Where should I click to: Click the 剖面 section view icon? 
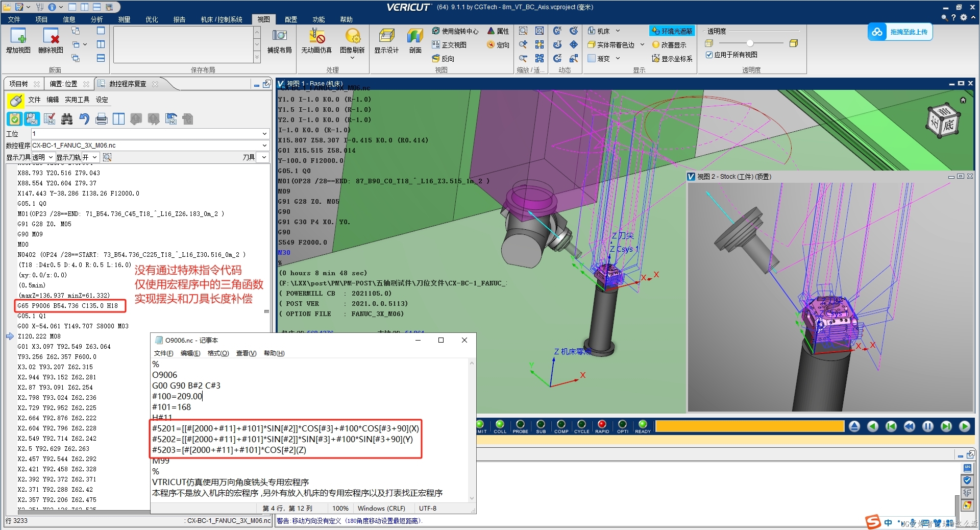click(x=415, y=36)
